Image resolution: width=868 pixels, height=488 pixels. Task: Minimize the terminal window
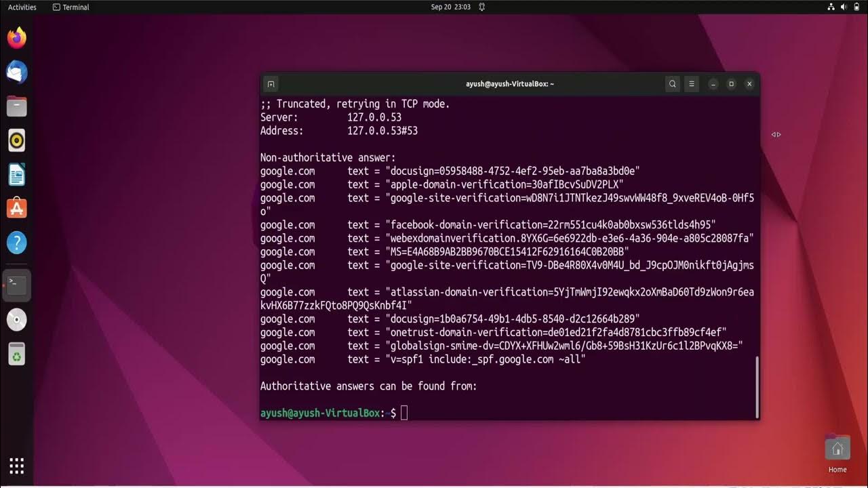point(713,84)
